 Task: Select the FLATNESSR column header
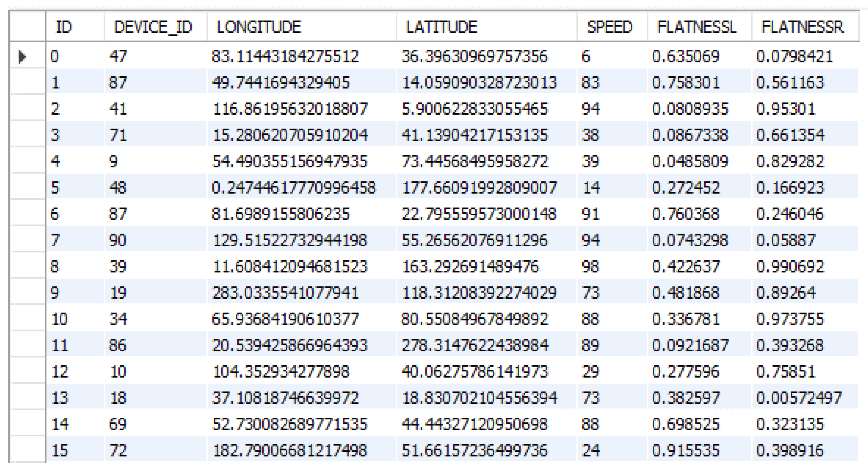coord(802,27)
